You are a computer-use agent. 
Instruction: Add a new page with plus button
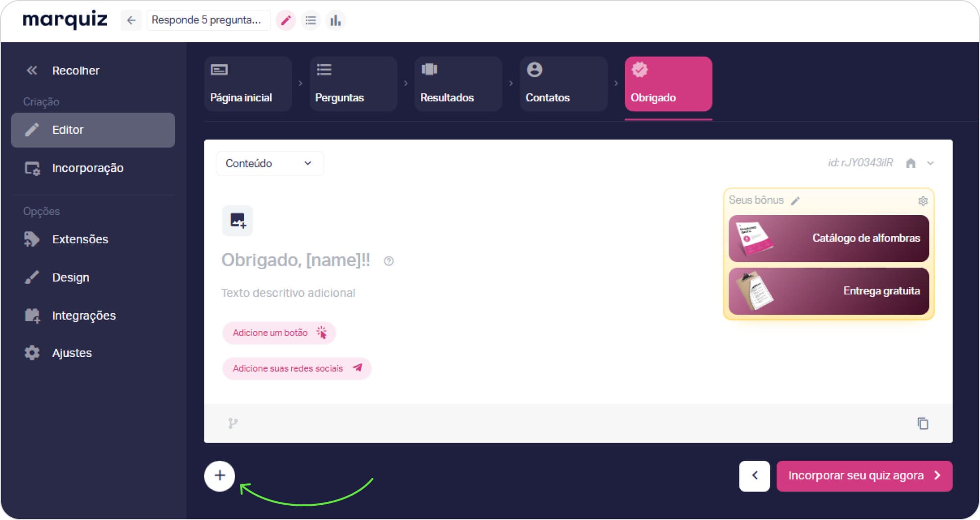tap(220, 476)
